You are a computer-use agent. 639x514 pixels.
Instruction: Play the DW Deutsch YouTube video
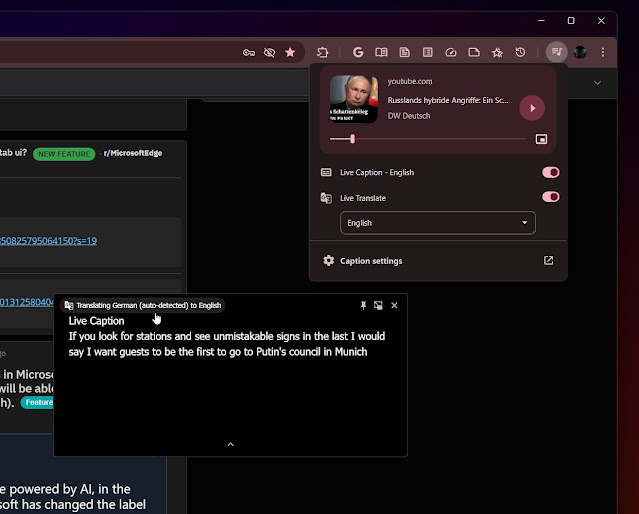[532, 108]
